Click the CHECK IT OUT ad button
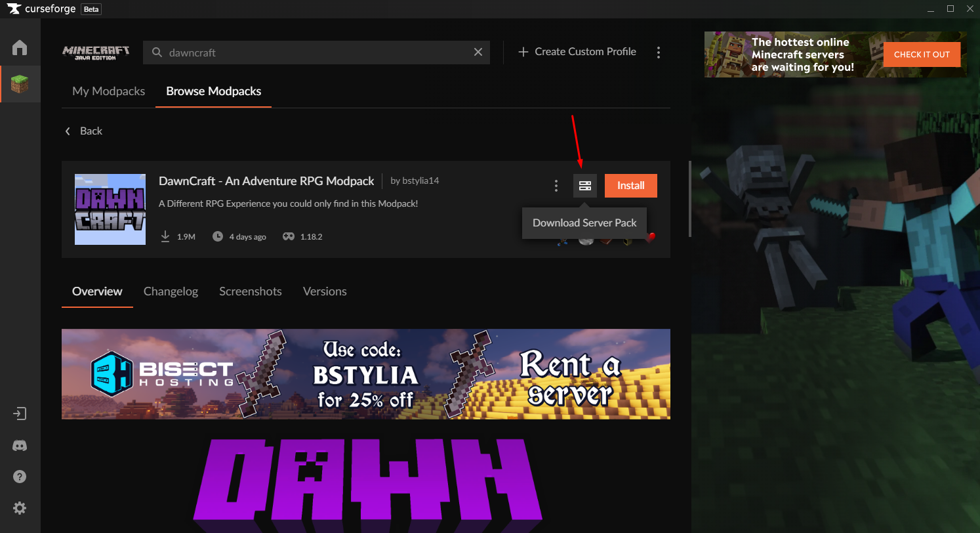Viewport: 980px width, 533px height. pyautogui.click(x=922, y=54)
